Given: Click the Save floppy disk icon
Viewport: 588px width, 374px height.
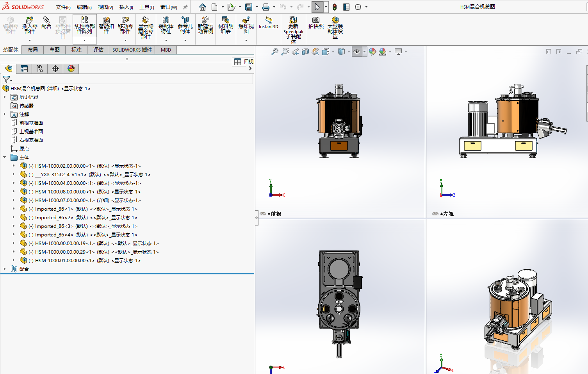Looking at the screenshot, I should 249,7.
